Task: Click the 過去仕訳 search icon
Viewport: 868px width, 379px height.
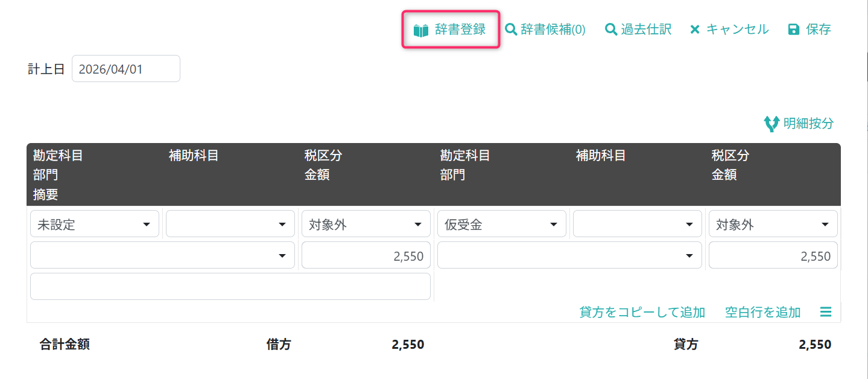Action: pyautogui.click(x=611, y=29)
